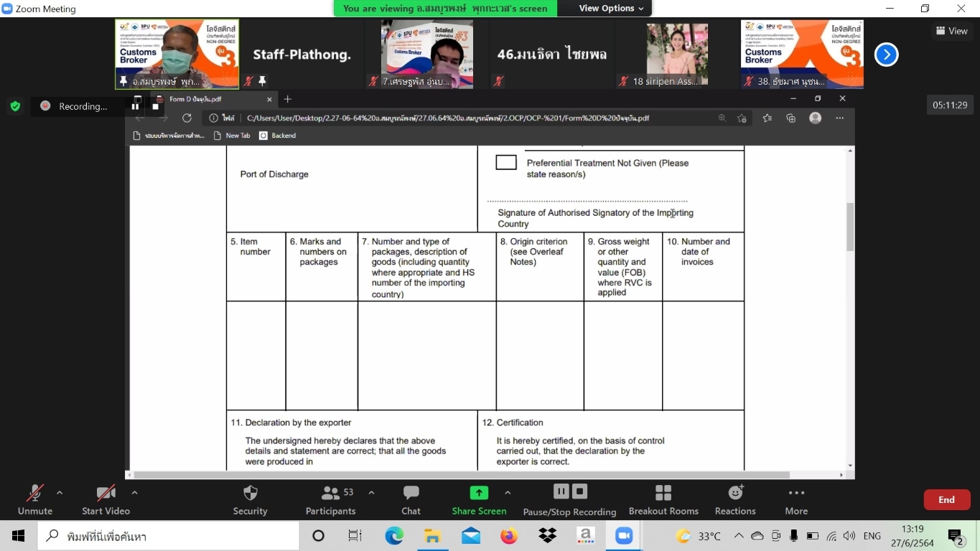980x551 pixels.
Task: Select the 46.มนธิดา ไชยพล participant tile
Action: click(552, 55)
